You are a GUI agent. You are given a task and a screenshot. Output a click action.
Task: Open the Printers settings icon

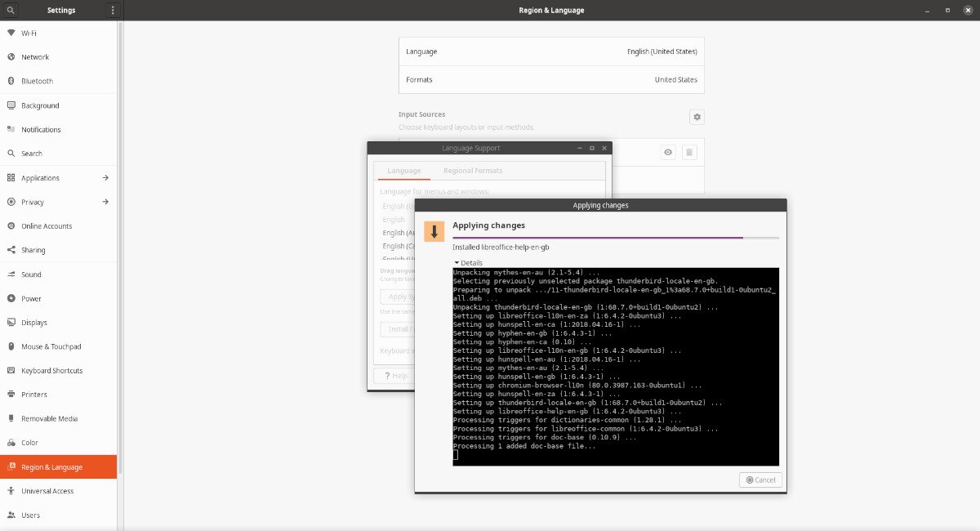click(11, 394)
